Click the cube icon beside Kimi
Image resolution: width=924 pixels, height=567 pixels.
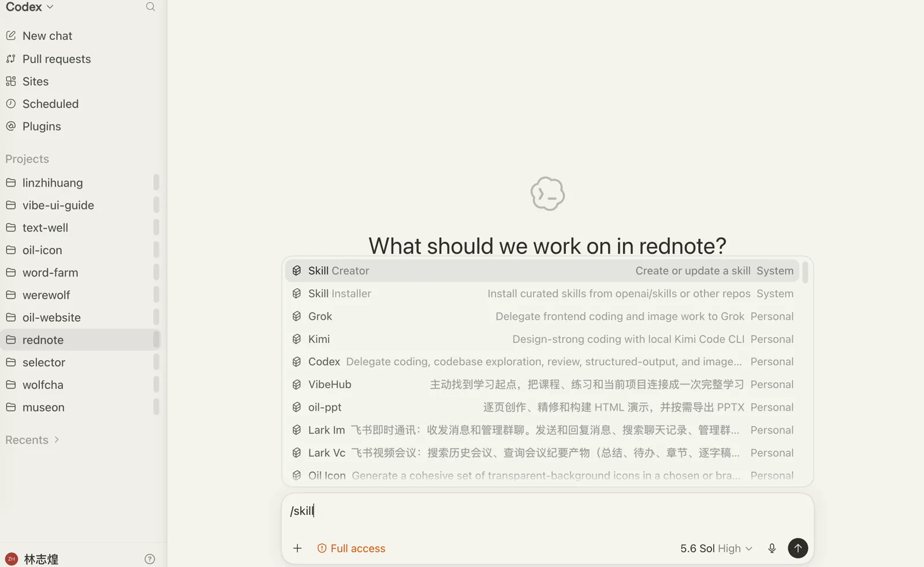297,339
